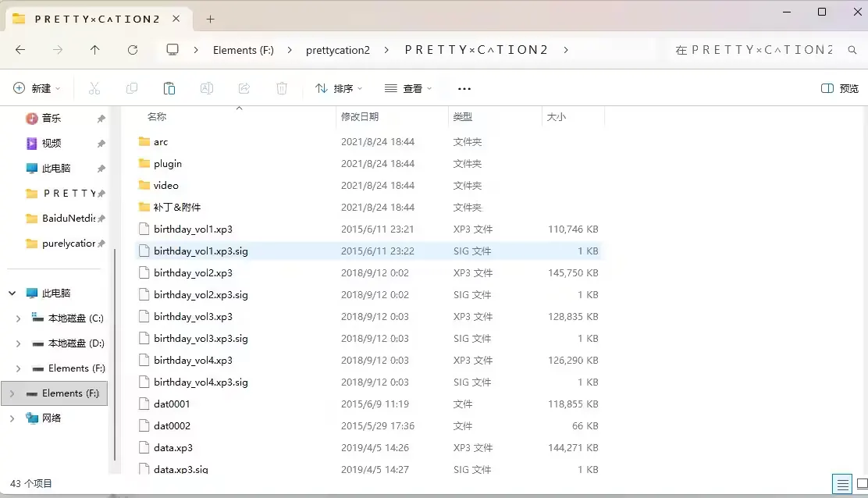Click the Rename icon in toolbar

click(x=207, y=88)
